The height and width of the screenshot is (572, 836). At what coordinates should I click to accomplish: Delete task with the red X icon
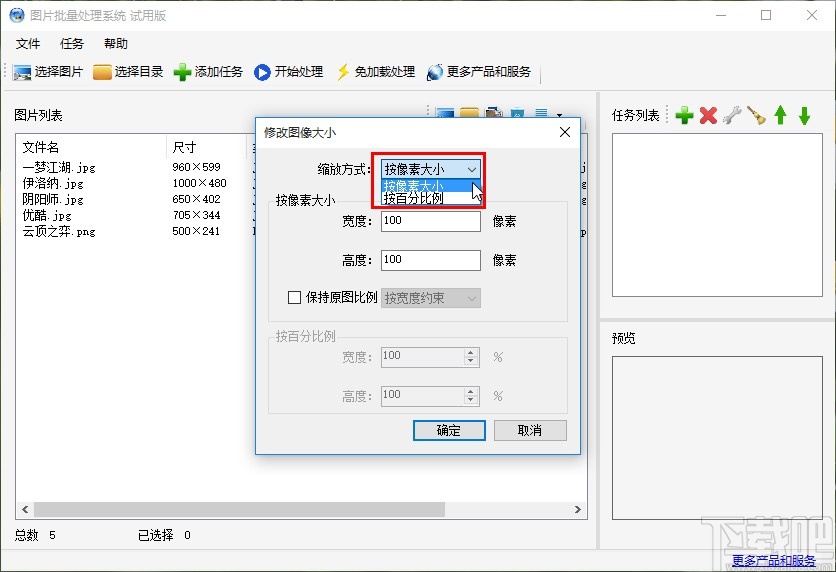(708, 115)
